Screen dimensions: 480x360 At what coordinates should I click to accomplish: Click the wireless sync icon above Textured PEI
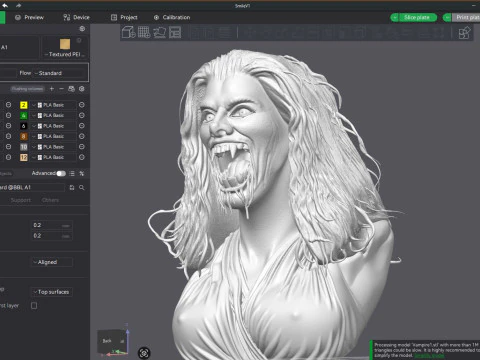point(79,40)
